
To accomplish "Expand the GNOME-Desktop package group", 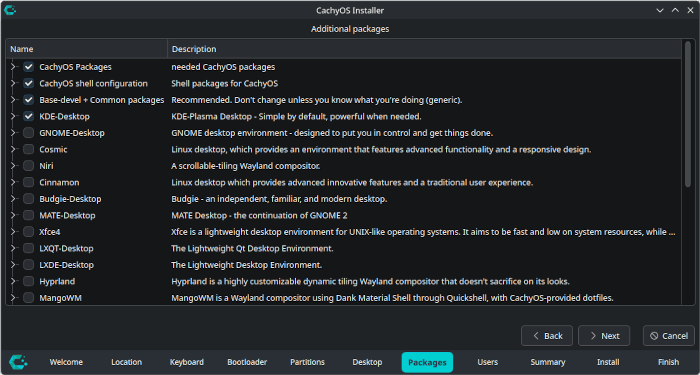I will point(12,133).
